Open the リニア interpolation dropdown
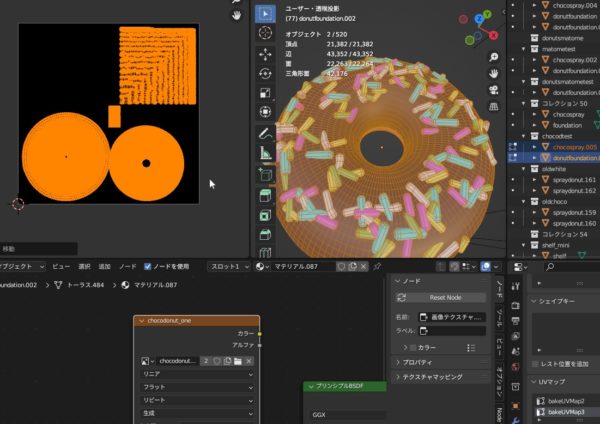Image resolution: width=600 pixels, height=424 pixels. pos(196,373)
